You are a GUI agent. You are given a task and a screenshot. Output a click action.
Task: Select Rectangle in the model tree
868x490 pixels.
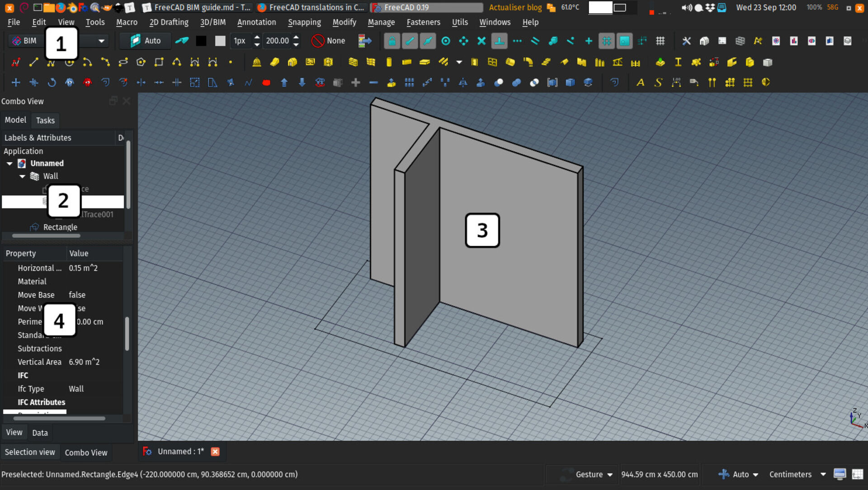coord(60,227)
